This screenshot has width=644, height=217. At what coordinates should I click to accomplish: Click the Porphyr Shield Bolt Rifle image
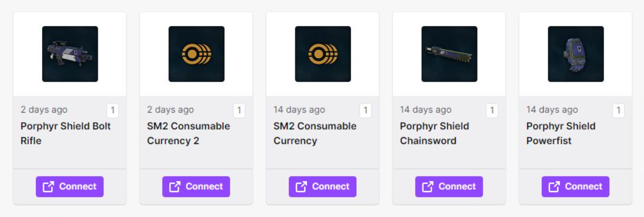pyautogui.click(x=70, y=54)
